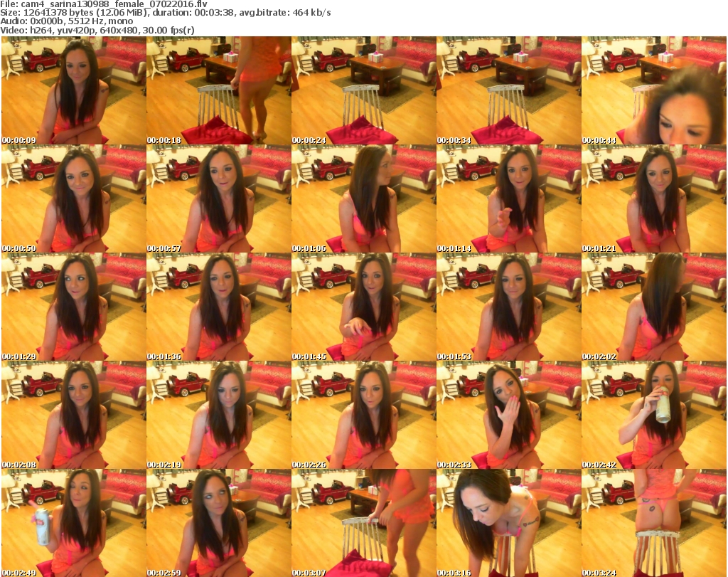
Task: Choose the thumbnail marked 00:01:06
Action: pos(363,198)
